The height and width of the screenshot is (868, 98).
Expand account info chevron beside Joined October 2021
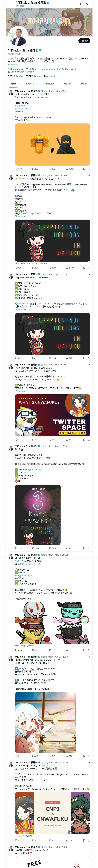click(x=33, y=72)
